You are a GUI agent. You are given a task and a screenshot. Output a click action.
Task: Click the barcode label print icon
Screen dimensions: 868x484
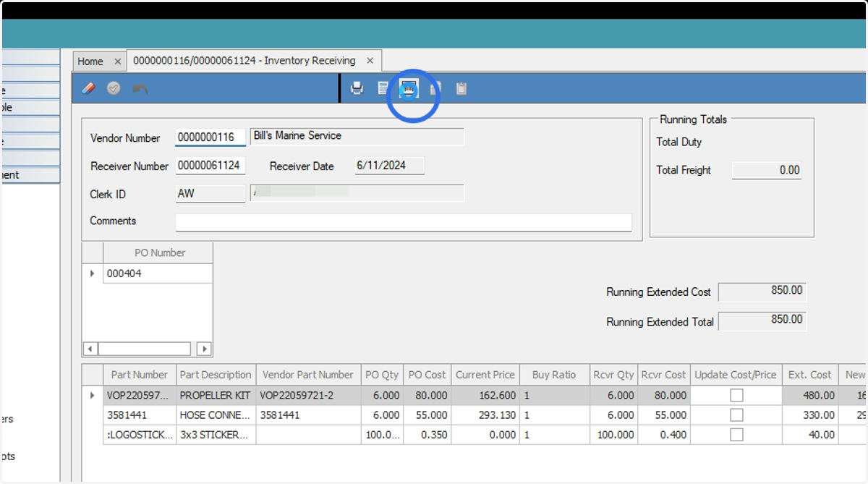click(x=409, y=88)
